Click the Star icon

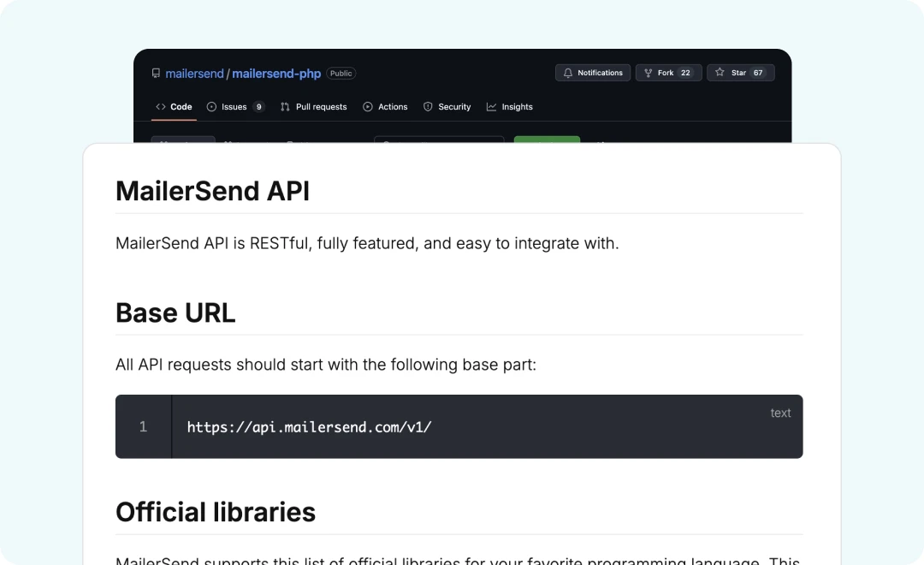pos(720,72)
